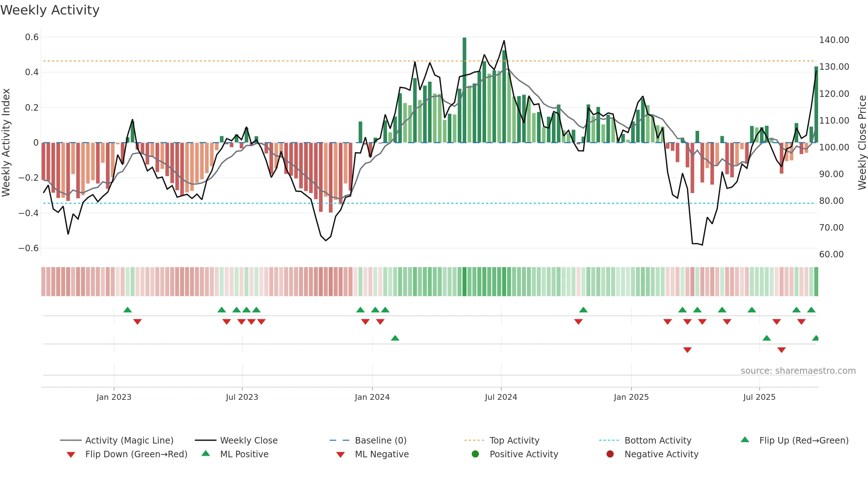Click the Jul 2024 x-axis label
Image resolution: width=868 pixels, height=488 pixels.
tap(501, 397)
